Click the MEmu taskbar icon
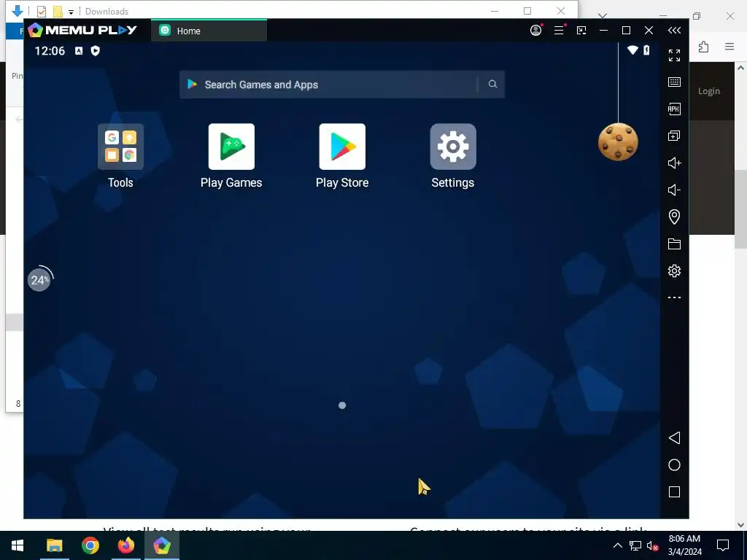Screen dimensions: 747x560 162,545
